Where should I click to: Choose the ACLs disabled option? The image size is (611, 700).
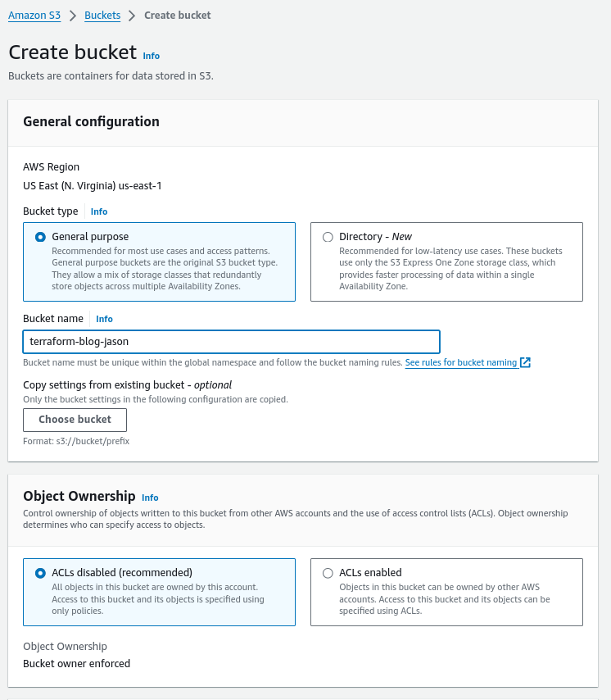40,573
